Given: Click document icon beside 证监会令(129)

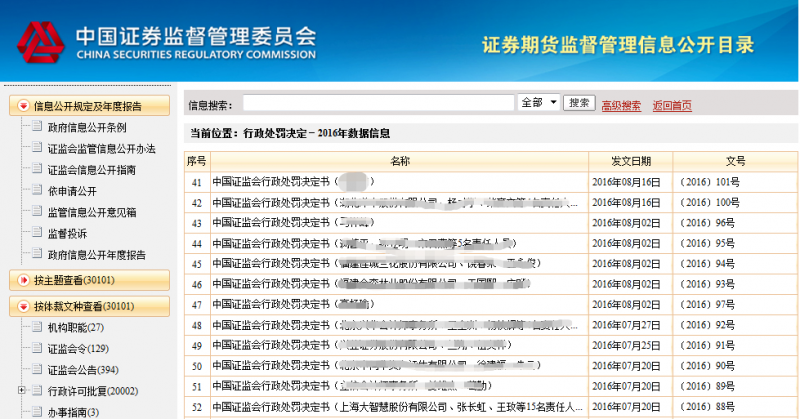Looking at the screenshot, I should (37, 347).
